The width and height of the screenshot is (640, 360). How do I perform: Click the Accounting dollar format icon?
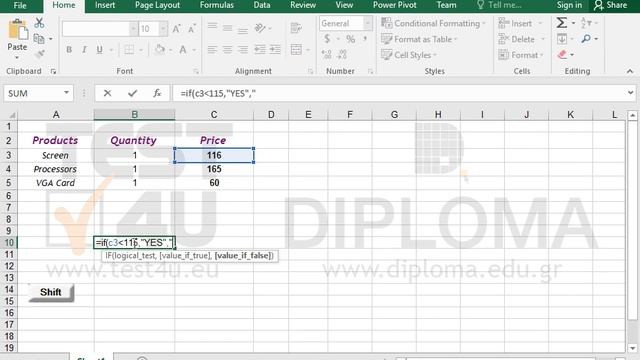[327, 39]
